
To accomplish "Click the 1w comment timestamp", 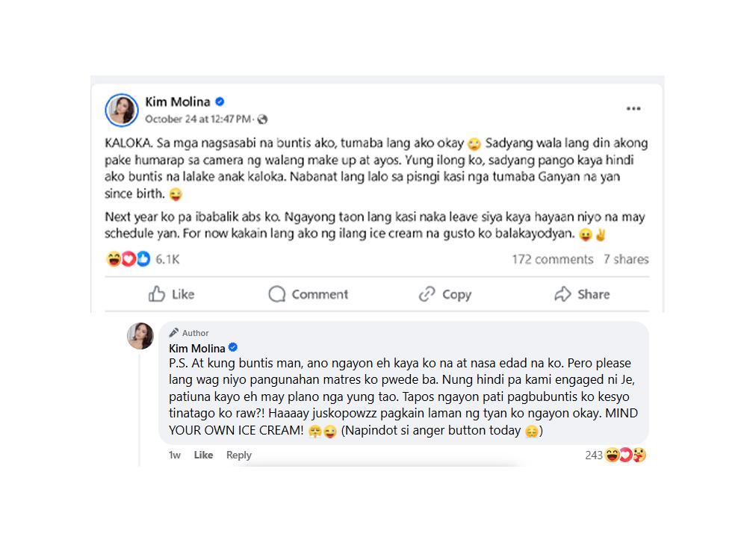I will 174,455.
